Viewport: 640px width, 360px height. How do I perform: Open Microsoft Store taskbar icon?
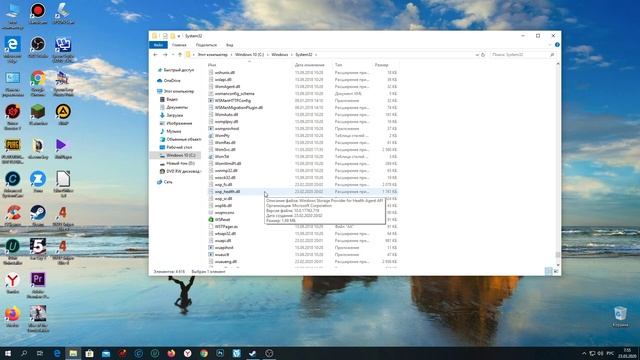pos(89,353)
